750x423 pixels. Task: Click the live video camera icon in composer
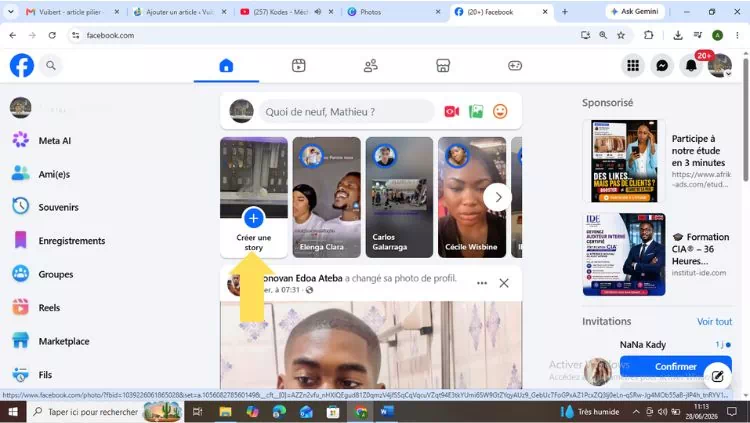(x=452, y=111)
